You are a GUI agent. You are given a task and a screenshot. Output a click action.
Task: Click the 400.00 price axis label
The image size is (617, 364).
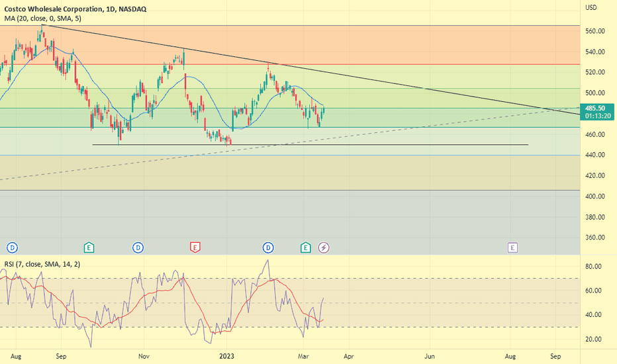point(595,196)
